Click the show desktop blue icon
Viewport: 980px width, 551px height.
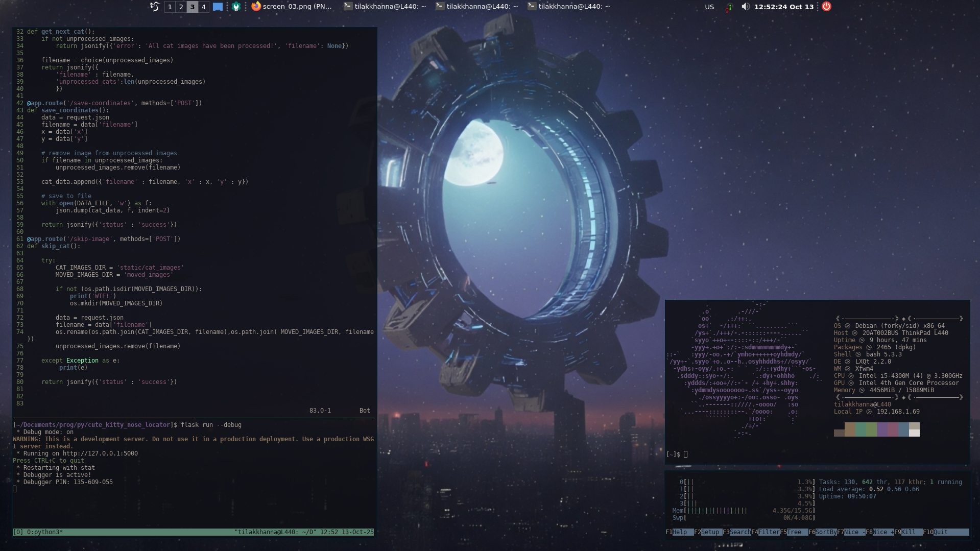218,7
